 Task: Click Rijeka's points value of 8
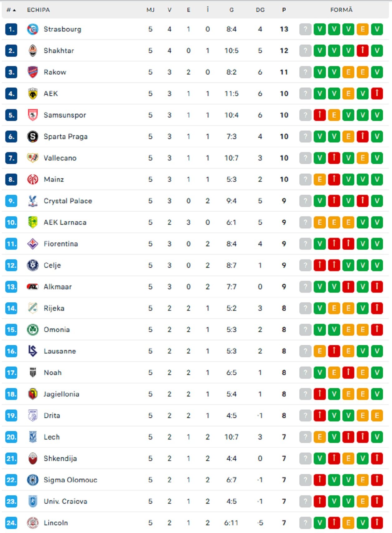coord(283,308)
